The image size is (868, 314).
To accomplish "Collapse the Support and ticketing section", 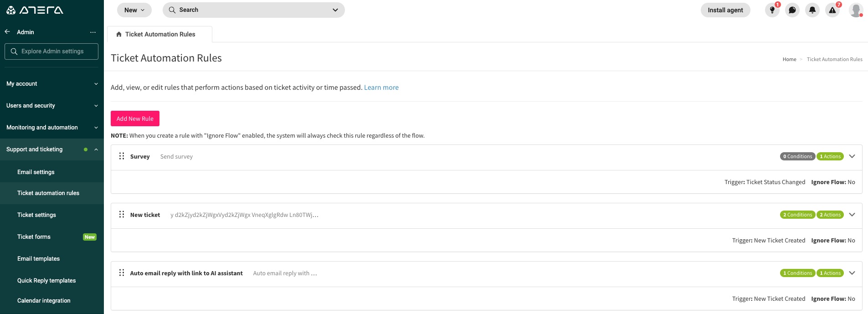I will click(x=96, y=149).
